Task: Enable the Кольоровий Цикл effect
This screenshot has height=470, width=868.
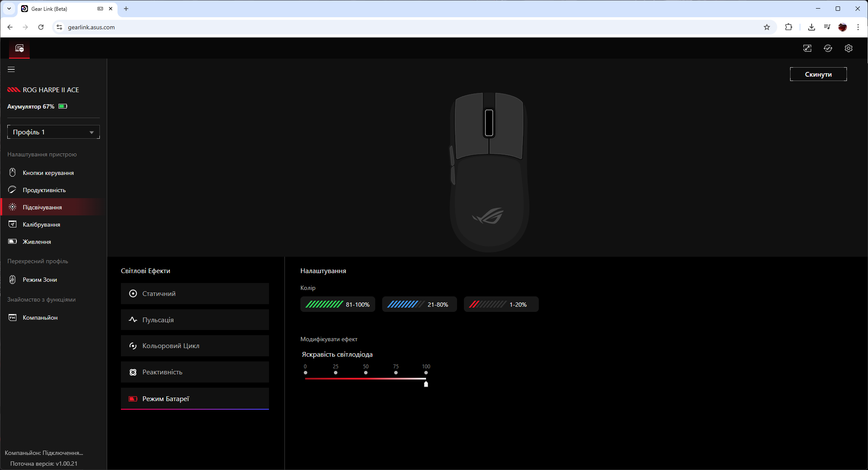Action: 195,346
